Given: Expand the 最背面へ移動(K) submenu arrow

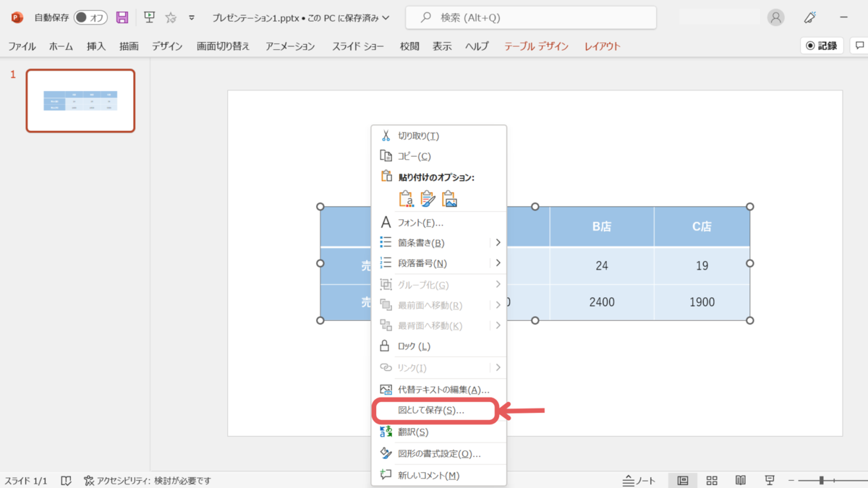Looking at the screenshot, I should click(x=498, y=325).
